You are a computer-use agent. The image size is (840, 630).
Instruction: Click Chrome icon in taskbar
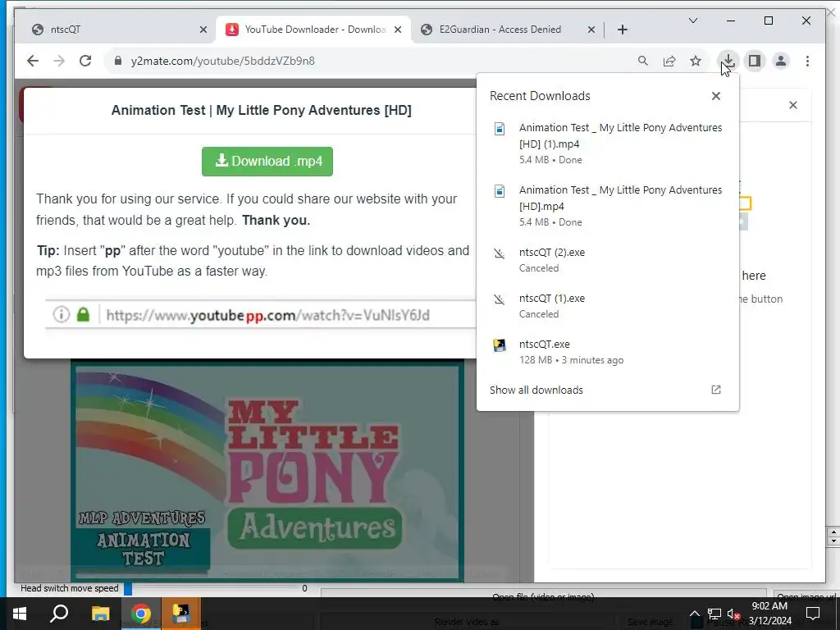141,614
